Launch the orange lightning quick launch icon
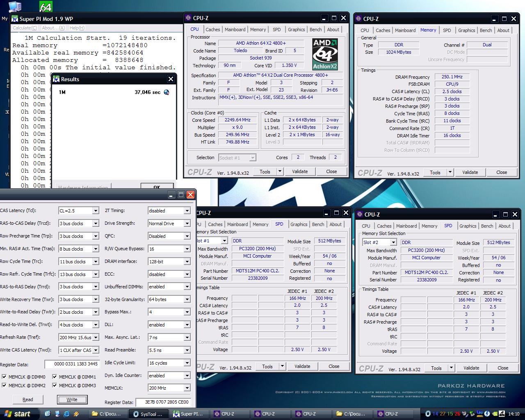This screenshot has width=525, height=420. click(x=76, y=414)
